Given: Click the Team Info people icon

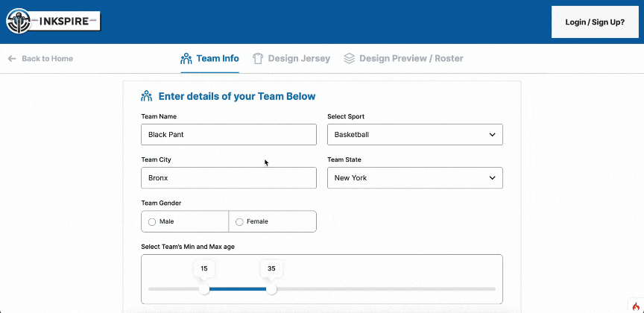Looking at the screenshot, I should (186, 58).
